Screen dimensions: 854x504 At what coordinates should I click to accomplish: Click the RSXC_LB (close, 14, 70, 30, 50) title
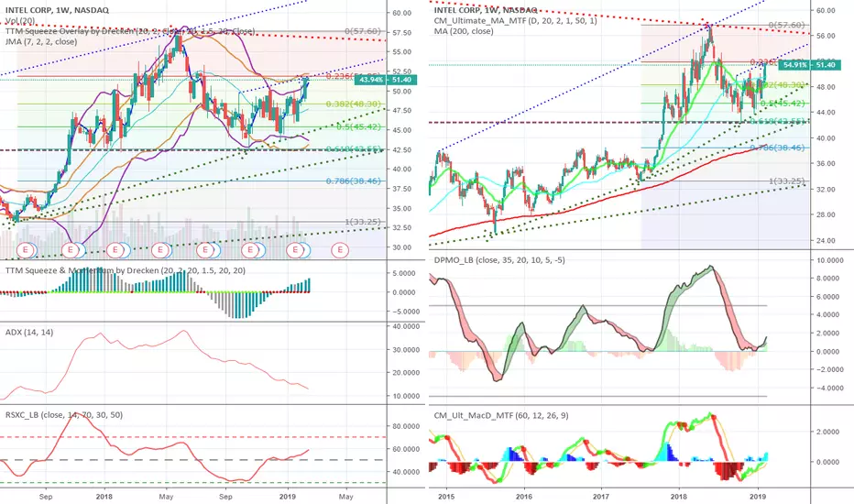click(64, 414)
